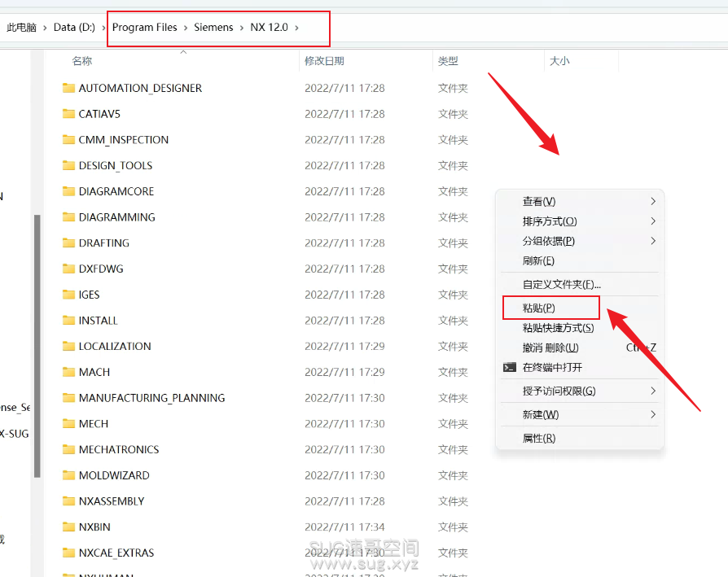Sort by the 大小 column header

pos(559,61)
